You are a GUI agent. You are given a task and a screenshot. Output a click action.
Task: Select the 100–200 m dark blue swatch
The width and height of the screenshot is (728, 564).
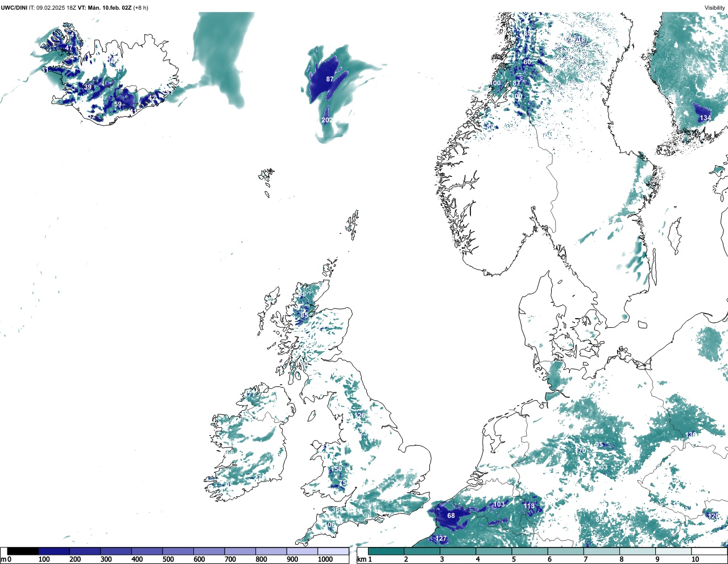click(54, 551)
